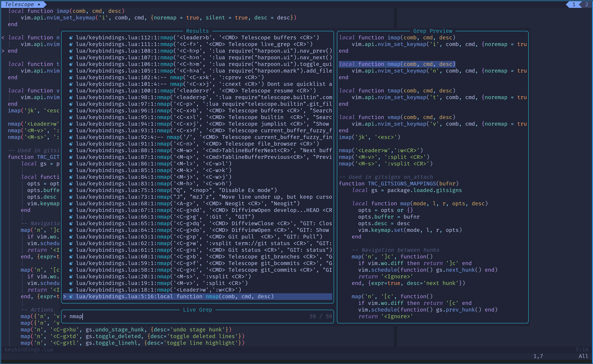
Task: Click the Live Grep prompt input containing nmap
Action: [x=198, y=316]
